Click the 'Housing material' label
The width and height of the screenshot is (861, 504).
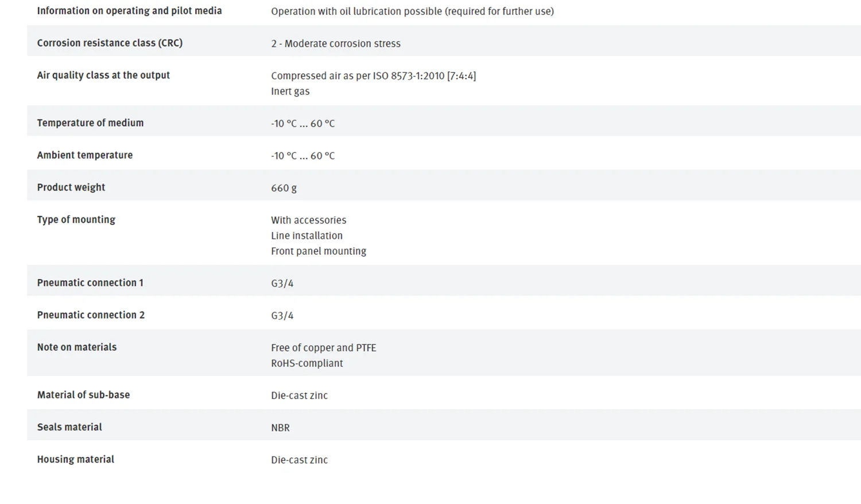tap(75, 459)
